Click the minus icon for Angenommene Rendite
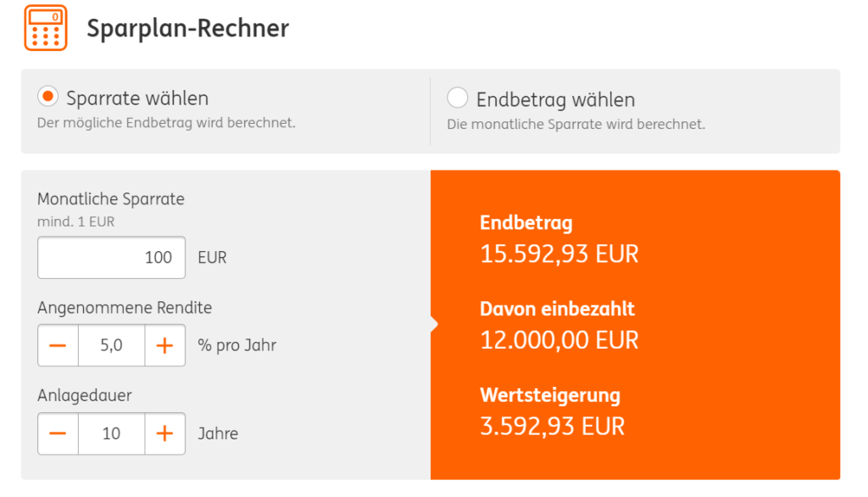Image resolution: width=868 pixels, height=497 pixels. point(57,345)
